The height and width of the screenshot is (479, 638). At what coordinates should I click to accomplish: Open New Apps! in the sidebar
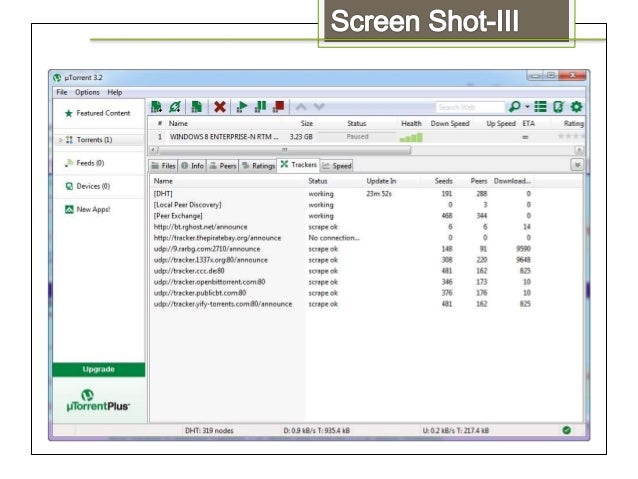pyautogui.click(x=99, y=209)
